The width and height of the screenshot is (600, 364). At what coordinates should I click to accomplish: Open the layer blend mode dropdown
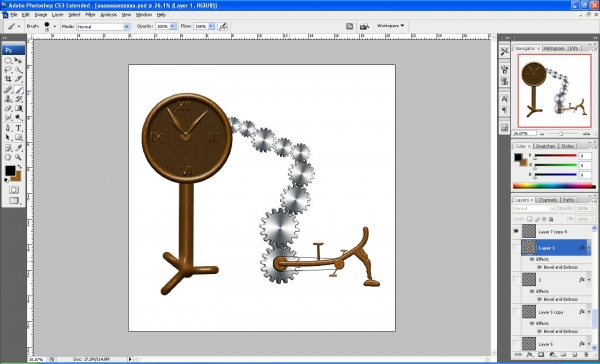pos(534,208)
